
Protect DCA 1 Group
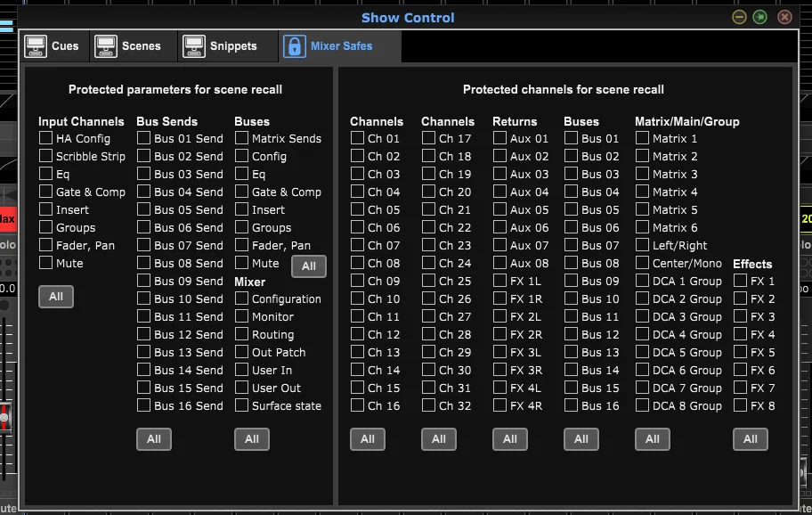click(642, 281)
